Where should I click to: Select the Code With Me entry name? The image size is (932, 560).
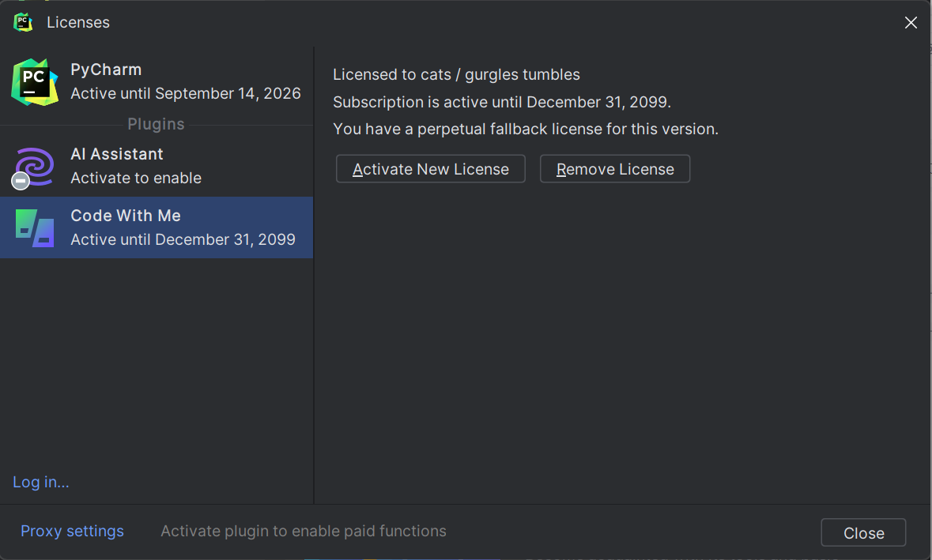coord(126,216)
